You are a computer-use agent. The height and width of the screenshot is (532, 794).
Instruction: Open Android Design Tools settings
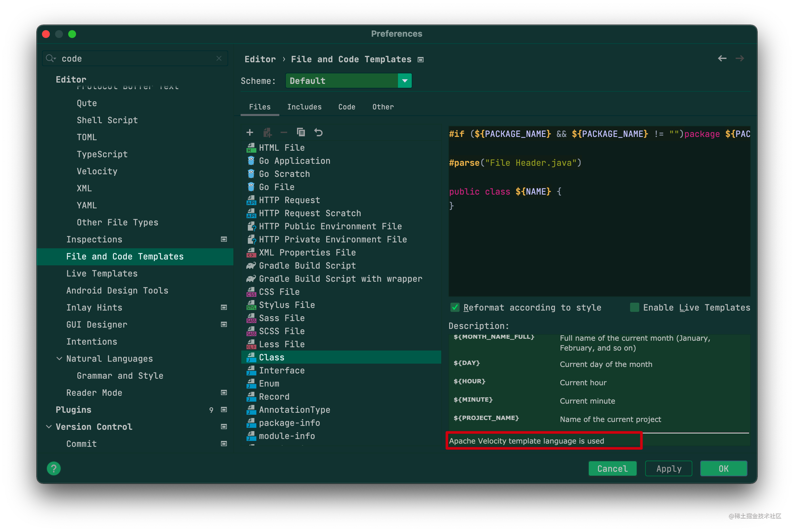click(x=117, y=291)
